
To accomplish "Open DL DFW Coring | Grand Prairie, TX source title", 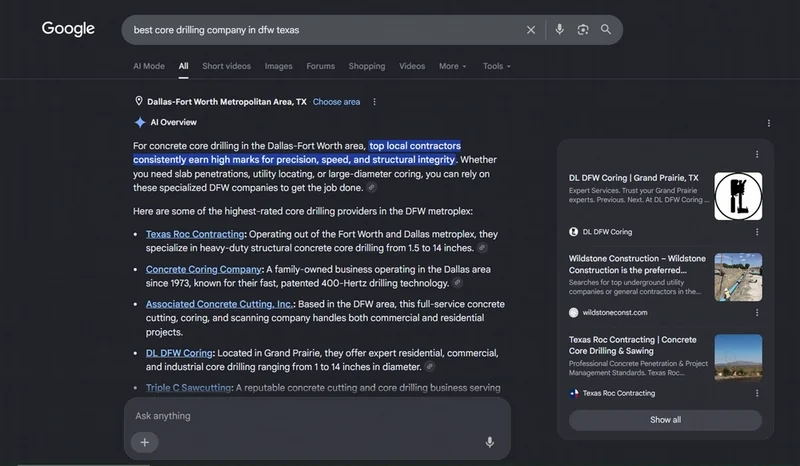I will [x=634, y=178].
